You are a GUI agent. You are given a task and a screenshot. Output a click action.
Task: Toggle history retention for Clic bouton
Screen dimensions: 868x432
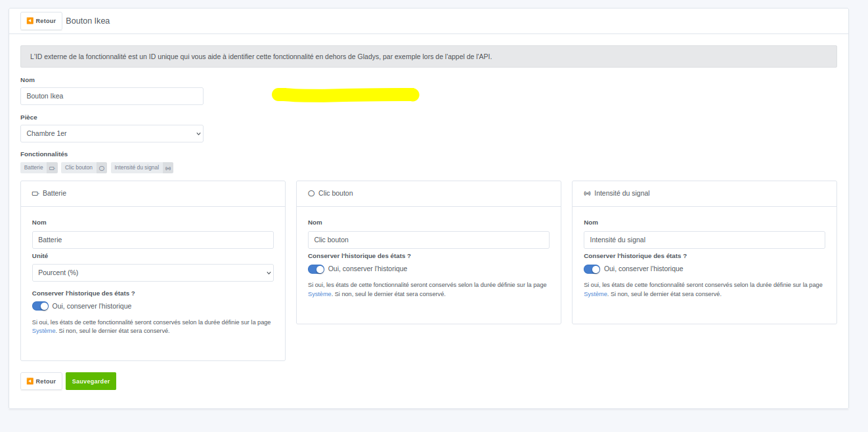(316, 269)
